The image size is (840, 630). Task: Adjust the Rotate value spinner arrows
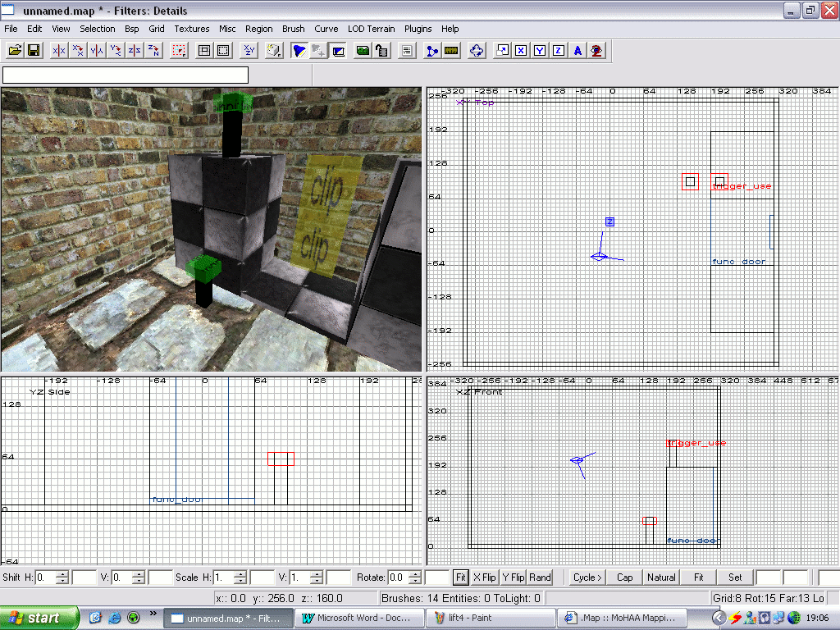click(x=417, y=577)
